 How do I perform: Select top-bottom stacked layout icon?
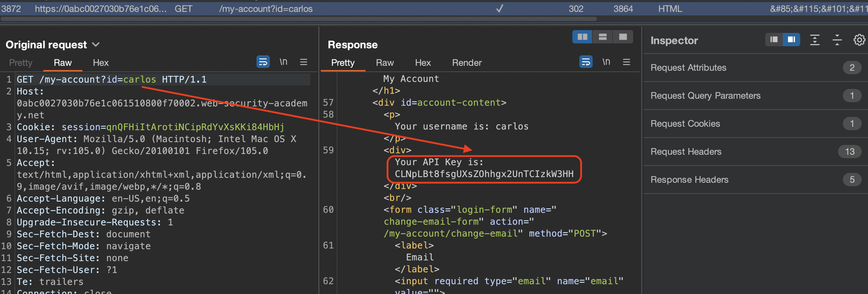click(x=602, y=37)
